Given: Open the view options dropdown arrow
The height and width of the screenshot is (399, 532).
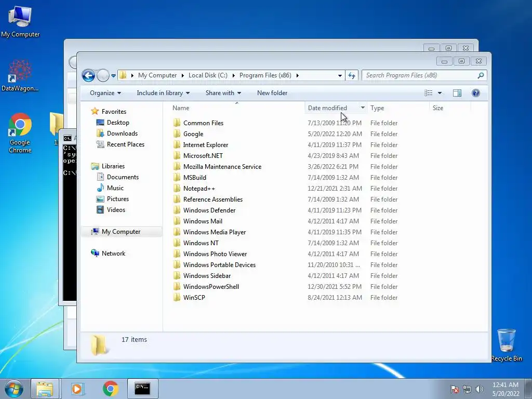Looking at the screenshot, I should coord(440,93).
